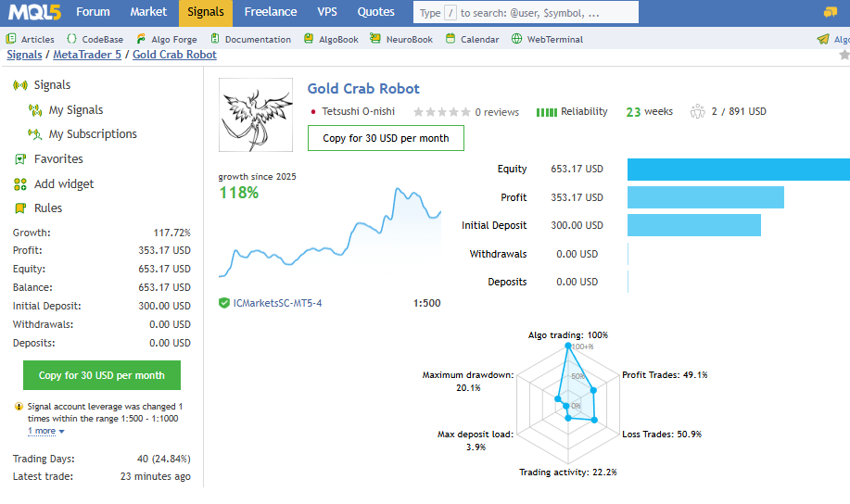The height and width of the screenshot is (504, 850).
Task: Open the chat messages icon
Action: [x=830, y=12]
